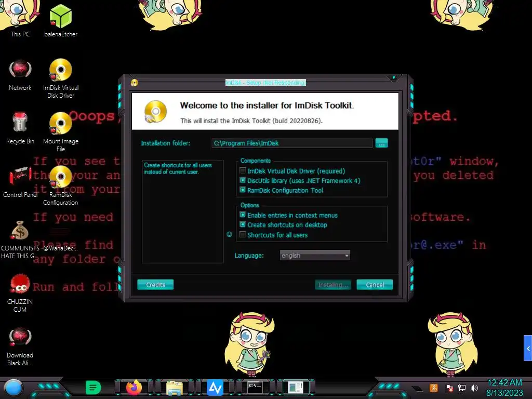This screenshot has height=399, width=532.
Task: Click the 'build 20220826' description text
Action: pyautogui.click(x=251, y=121)
